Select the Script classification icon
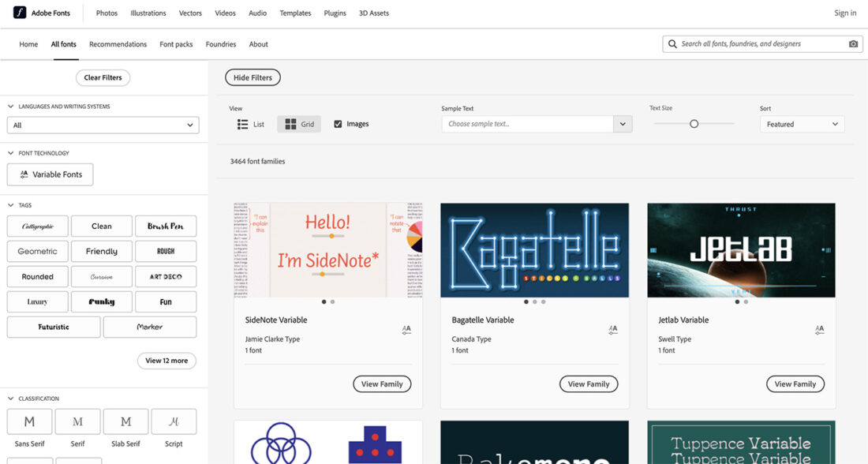The image size is (868, 464). (174, 421)
